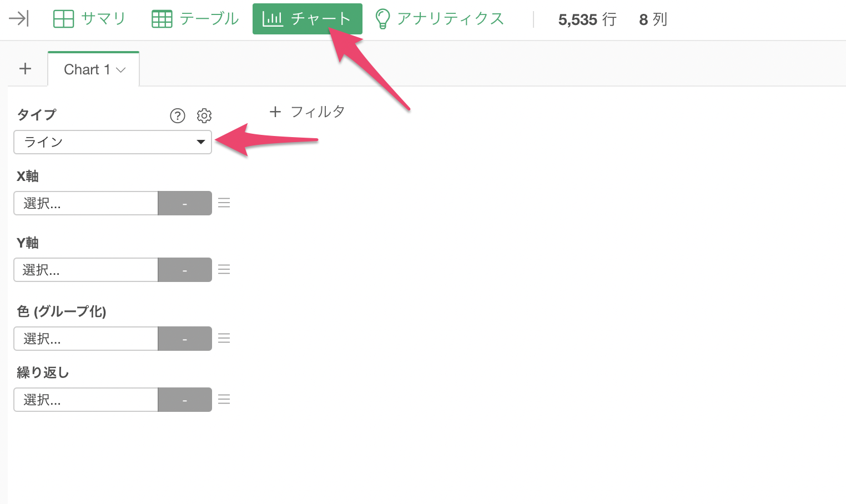Open the X軸 hamburger menu icon

coord(224,203)
